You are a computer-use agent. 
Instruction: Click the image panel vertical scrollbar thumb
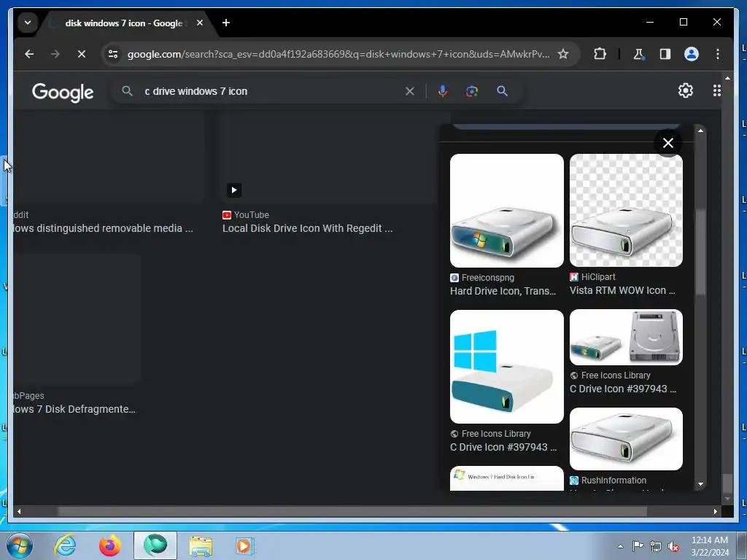700,252
